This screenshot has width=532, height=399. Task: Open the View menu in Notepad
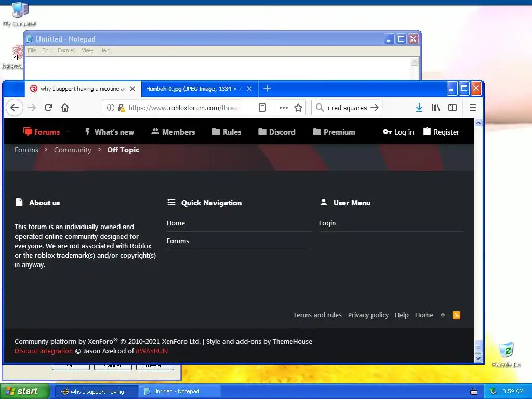coord(87,50)
